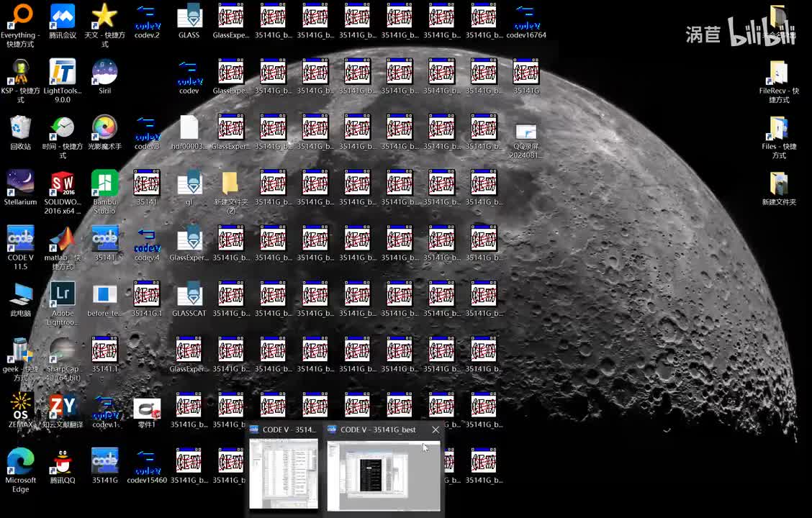This screenshot has height=518, width=812.
Task: Open SharpCap 4.1 (64 bit)
Action: click(63, 358)
